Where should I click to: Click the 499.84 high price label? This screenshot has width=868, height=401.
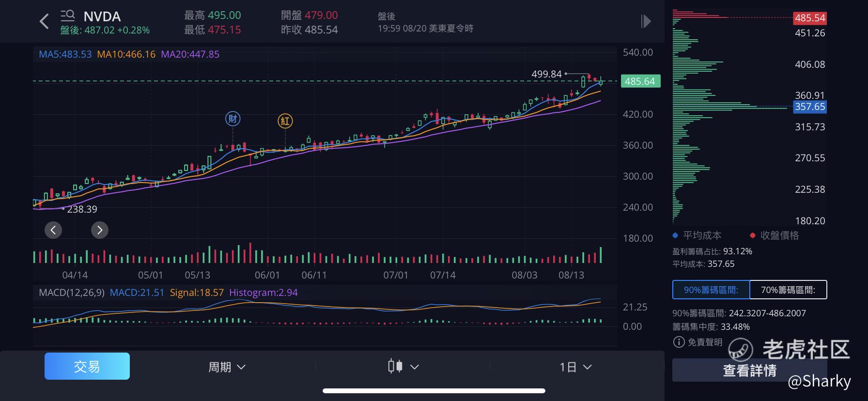coord(546,74)
